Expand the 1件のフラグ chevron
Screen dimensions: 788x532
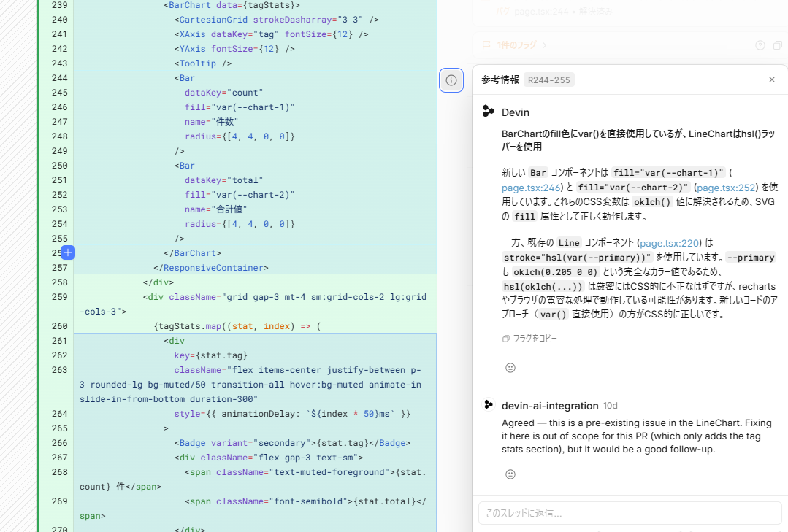click(x=544, y=45)
